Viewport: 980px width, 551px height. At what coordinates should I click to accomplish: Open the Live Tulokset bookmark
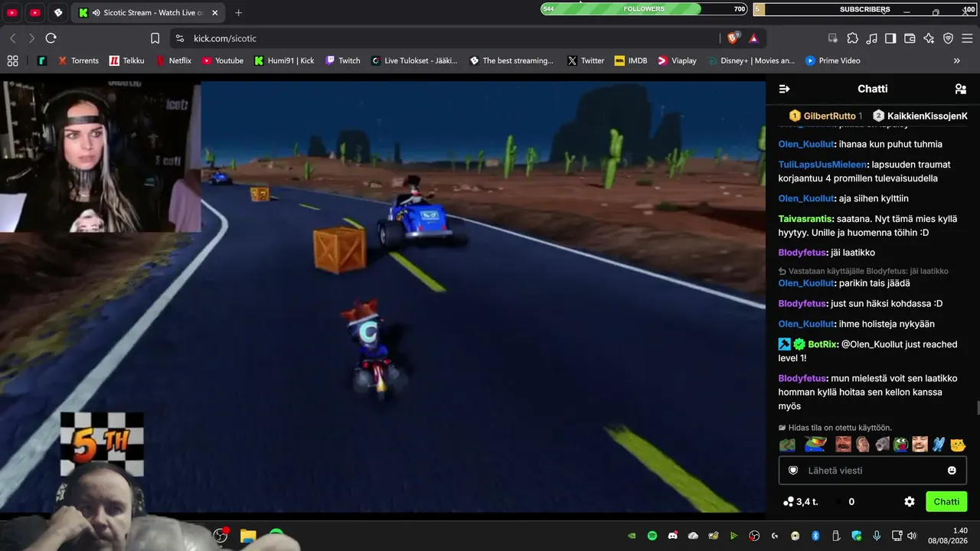414,60
